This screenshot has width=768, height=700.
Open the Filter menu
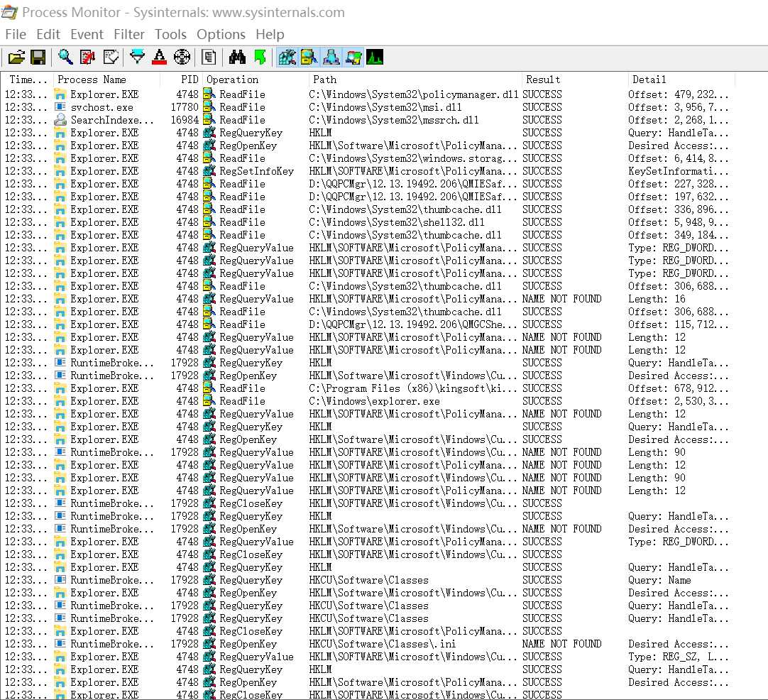pos(128,34)
